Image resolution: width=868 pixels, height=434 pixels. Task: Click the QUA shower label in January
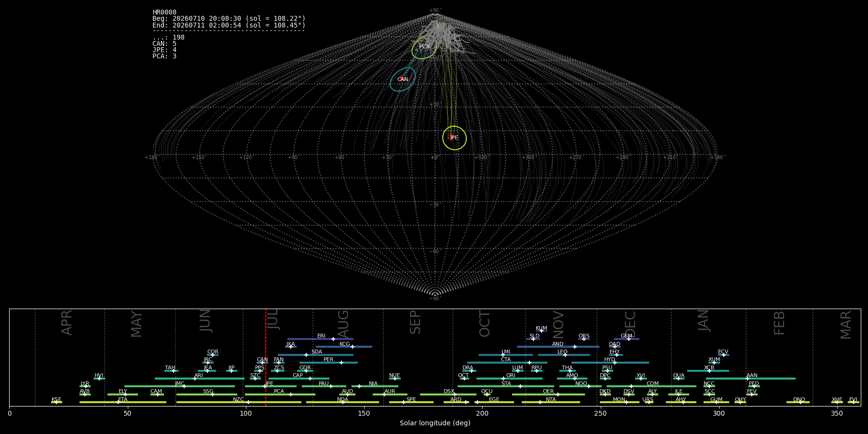678,376
